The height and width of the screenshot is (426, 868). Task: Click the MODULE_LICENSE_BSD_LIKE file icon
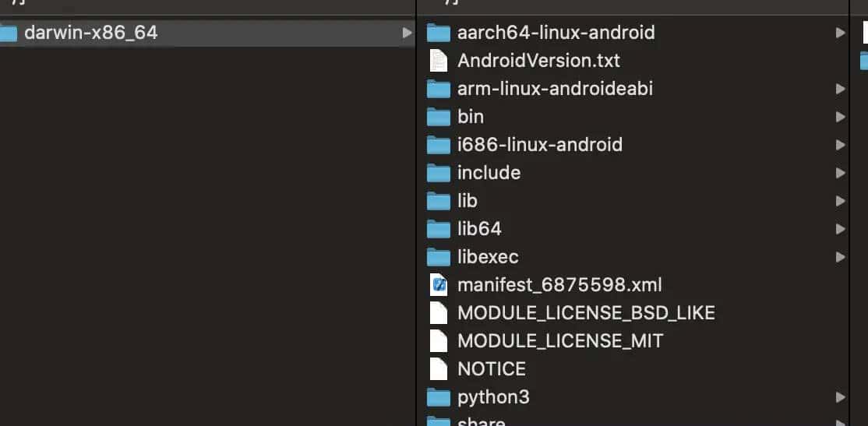tap(439, 313)
